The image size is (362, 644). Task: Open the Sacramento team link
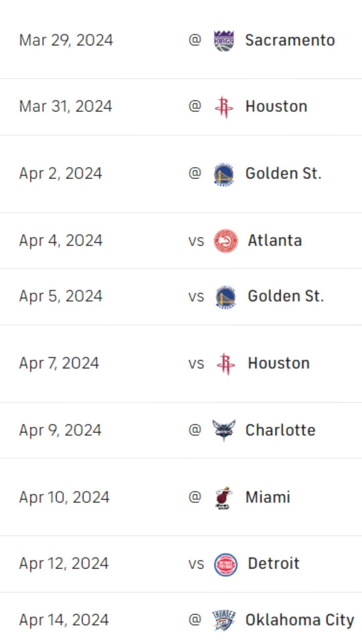coord(290,40)
